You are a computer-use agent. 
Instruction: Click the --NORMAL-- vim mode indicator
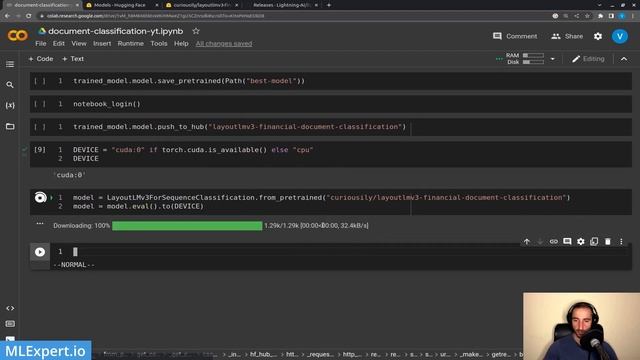click(x=74, y=265)
